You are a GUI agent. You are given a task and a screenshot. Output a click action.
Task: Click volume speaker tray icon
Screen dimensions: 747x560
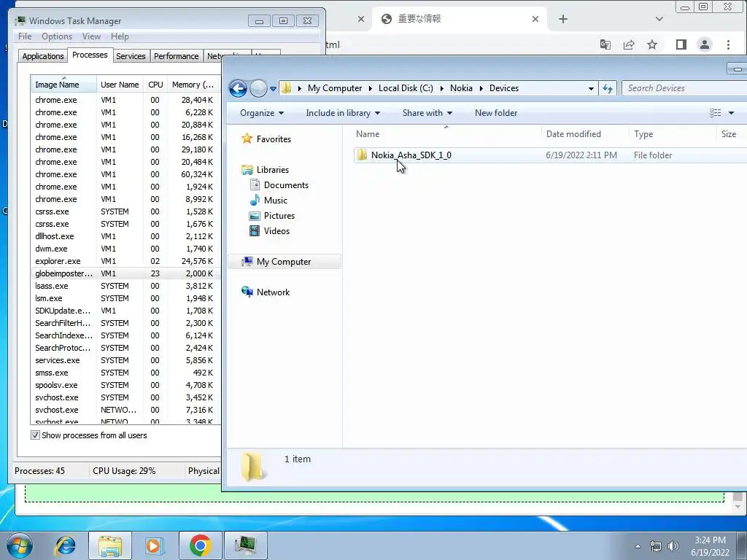point(673,546)
